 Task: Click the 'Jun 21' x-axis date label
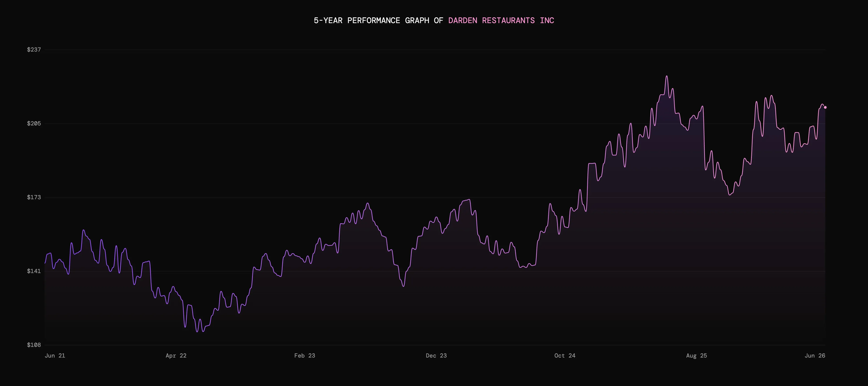pyautogui.click(x=55, y=356)
